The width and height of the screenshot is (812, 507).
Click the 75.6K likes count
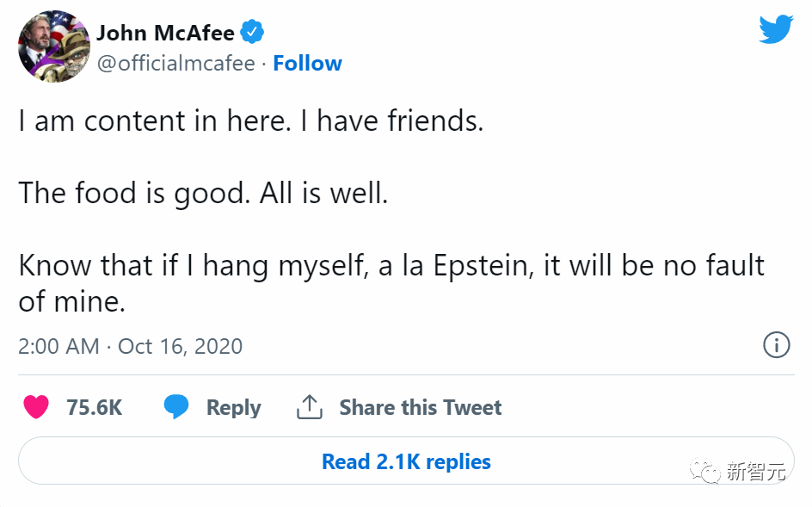95,407
